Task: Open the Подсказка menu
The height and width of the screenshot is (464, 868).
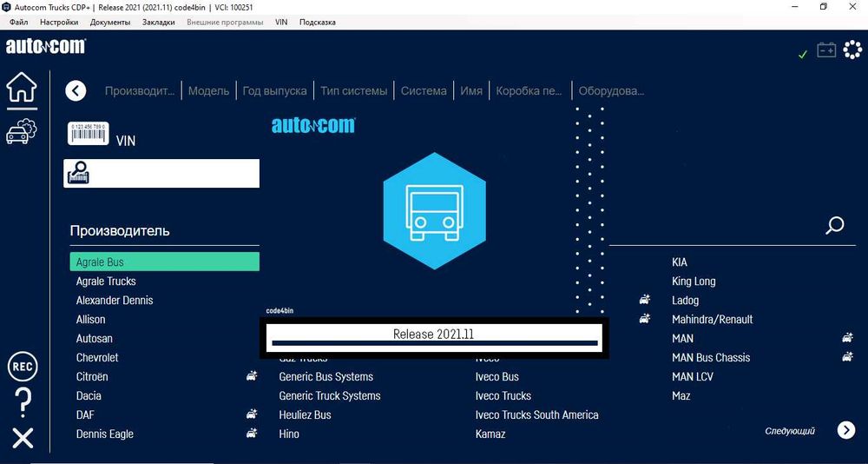Action: [x=317, y=23]
